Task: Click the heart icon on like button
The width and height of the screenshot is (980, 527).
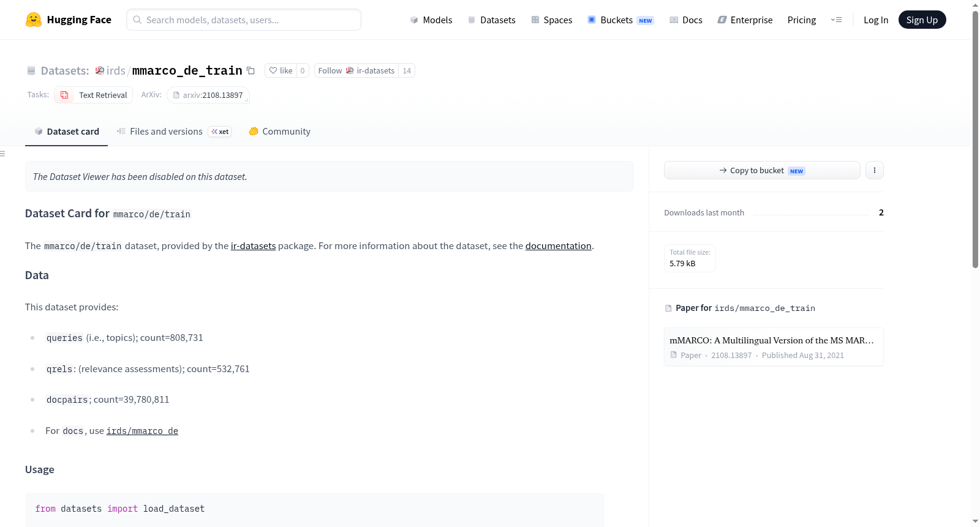Action: [x=273, y=70]
